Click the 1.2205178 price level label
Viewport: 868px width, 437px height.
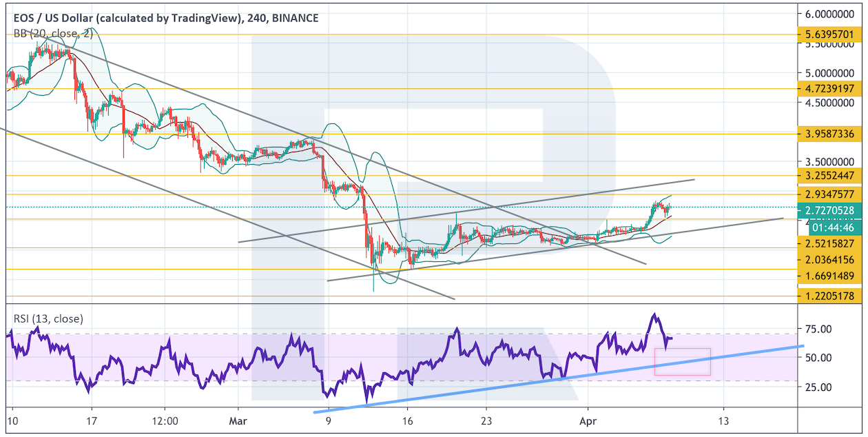pos(829,296)
